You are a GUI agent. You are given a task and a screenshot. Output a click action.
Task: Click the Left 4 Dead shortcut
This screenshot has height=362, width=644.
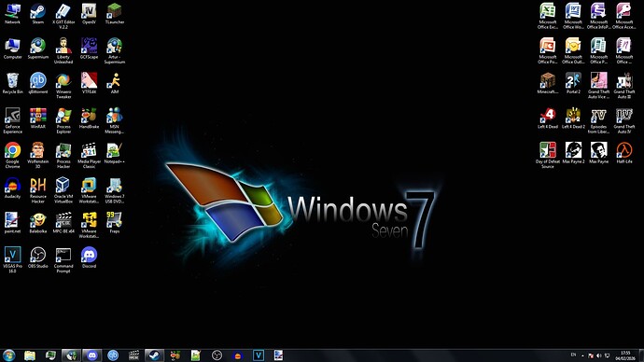tap(548, 118)
